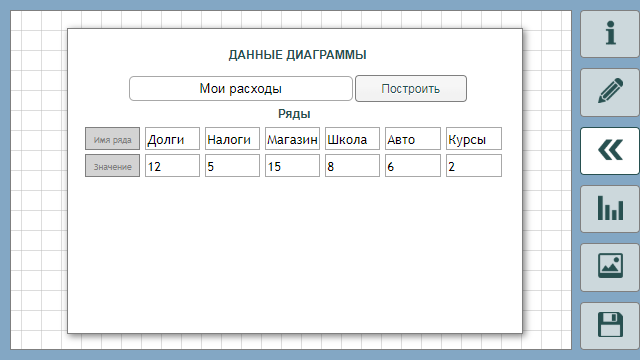This screenshot has width=640, height=360.
Task: Select the Долги series name field
Action: (x=172, y=139)
